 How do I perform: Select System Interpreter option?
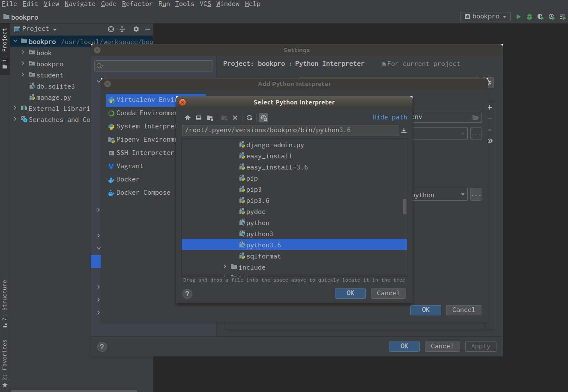tap(142, 126)
